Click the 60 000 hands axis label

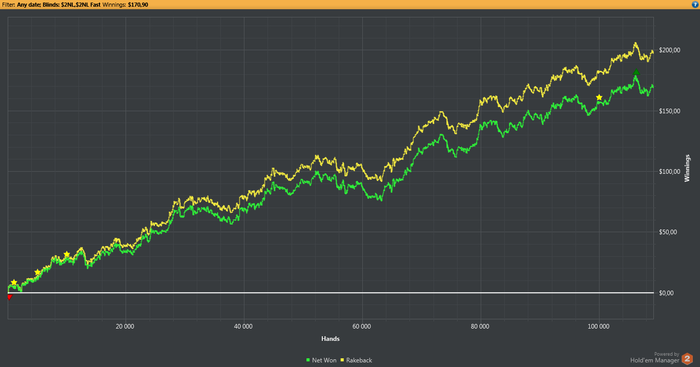point(362,326)
